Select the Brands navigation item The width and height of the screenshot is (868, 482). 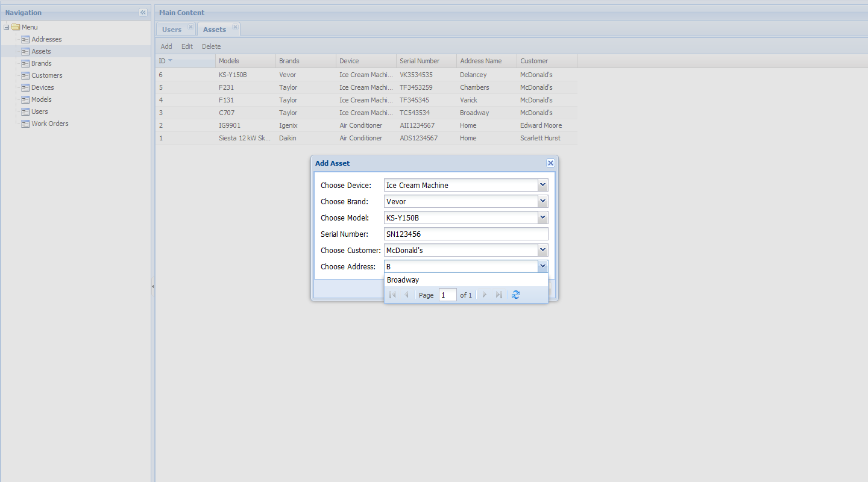pos(41,63)
